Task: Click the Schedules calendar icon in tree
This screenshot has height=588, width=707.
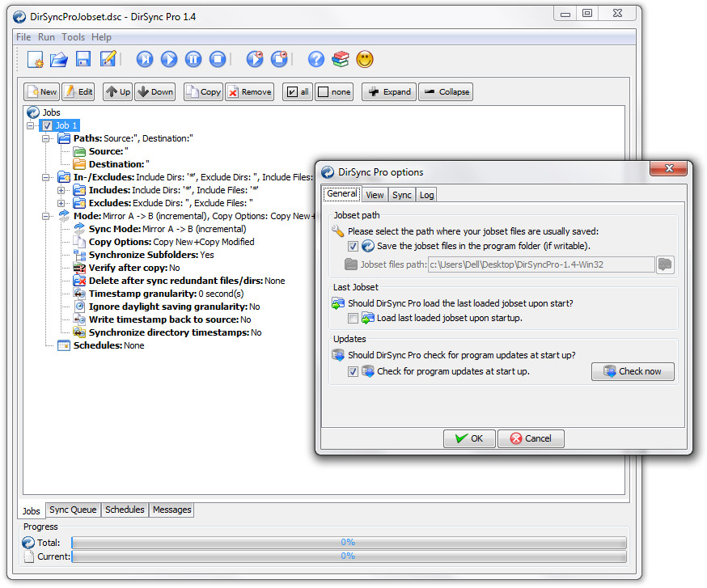Action: (x=64, y=346)
